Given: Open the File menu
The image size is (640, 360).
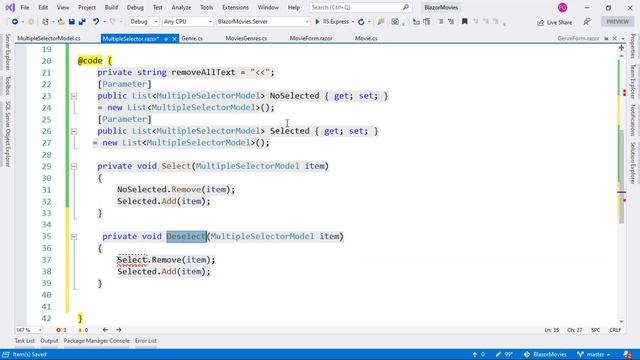Looking at the screenshot, I should (24, 7).
